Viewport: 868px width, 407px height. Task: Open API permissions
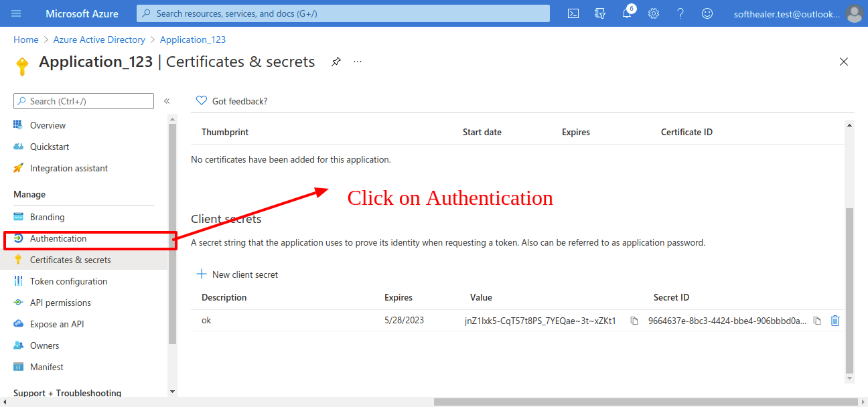tap(60, 303)
